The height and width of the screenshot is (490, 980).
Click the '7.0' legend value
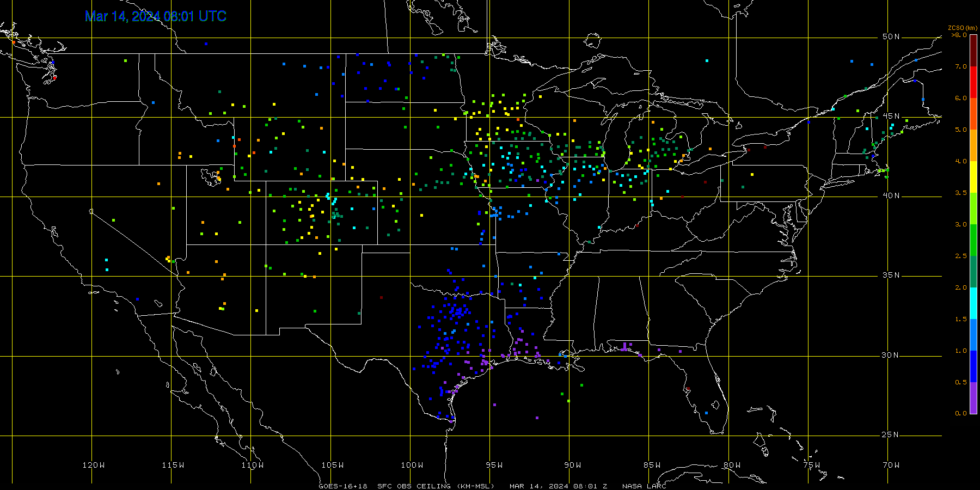point(961,66)
